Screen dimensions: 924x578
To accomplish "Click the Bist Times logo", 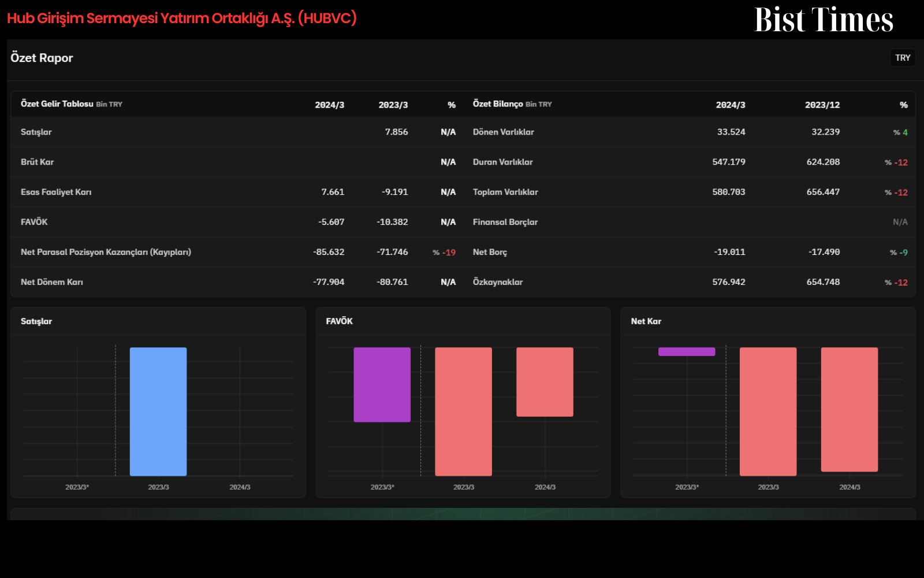I will (x=824, y=20).
